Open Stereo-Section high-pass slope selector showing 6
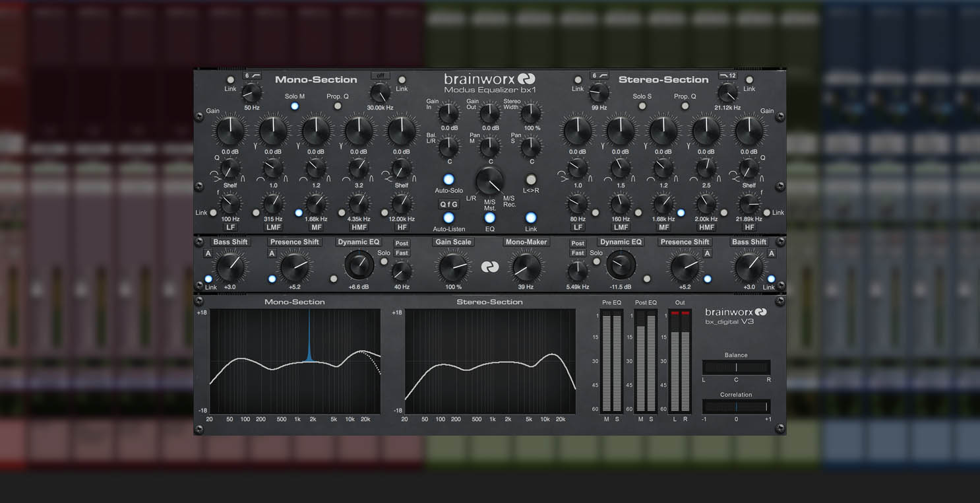980x503 pixels. 599,75
